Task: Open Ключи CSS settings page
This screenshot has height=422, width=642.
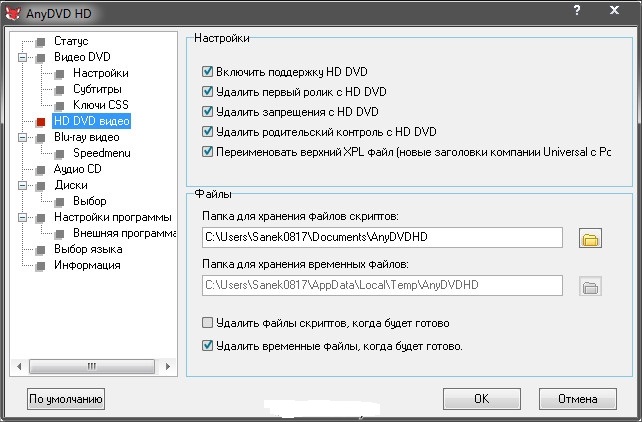Action: (x=101, y=105)
